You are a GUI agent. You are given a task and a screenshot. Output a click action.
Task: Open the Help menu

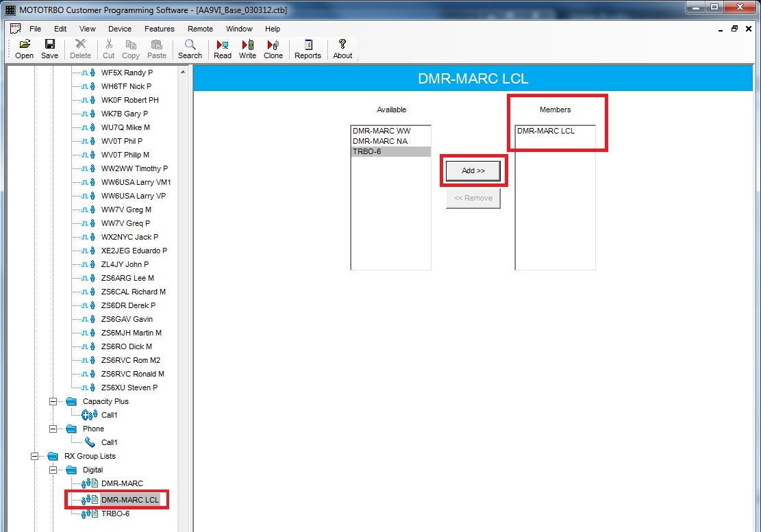coord(272,29)
